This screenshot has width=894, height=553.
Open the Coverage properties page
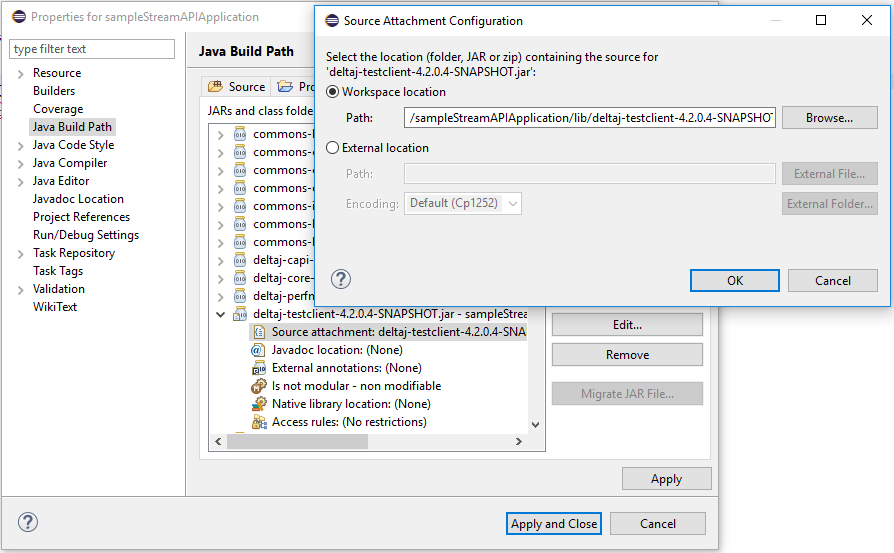point(58,109)
